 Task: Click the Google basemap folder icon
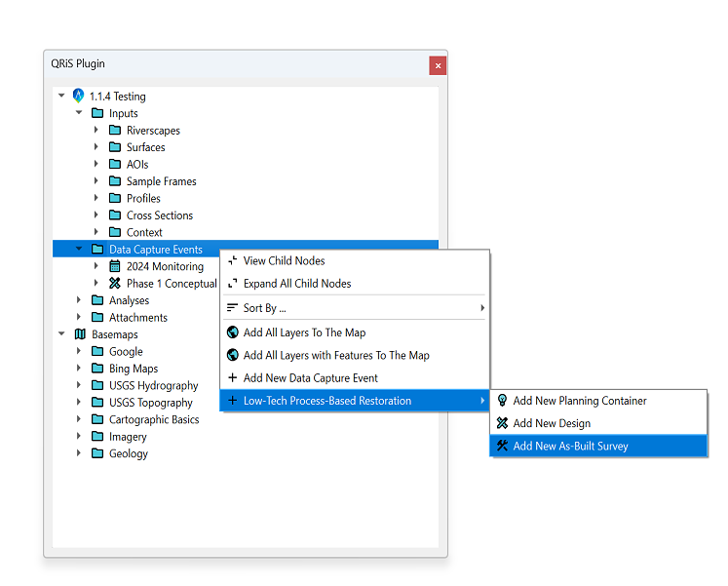click(x=97, y=352)
